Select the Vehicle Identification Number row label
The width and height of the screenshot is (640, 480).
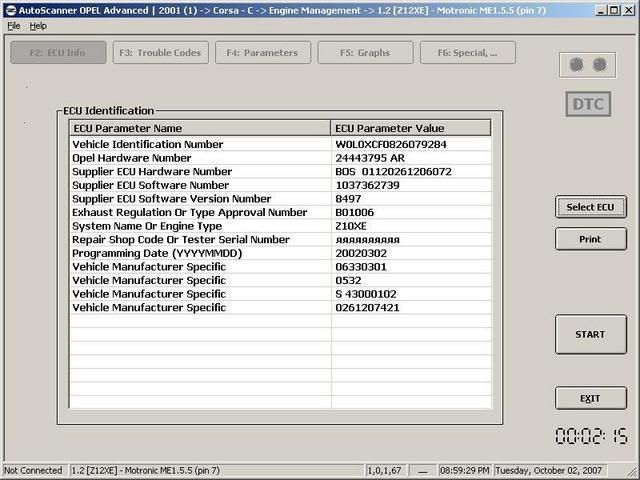(x=148, y=144)
